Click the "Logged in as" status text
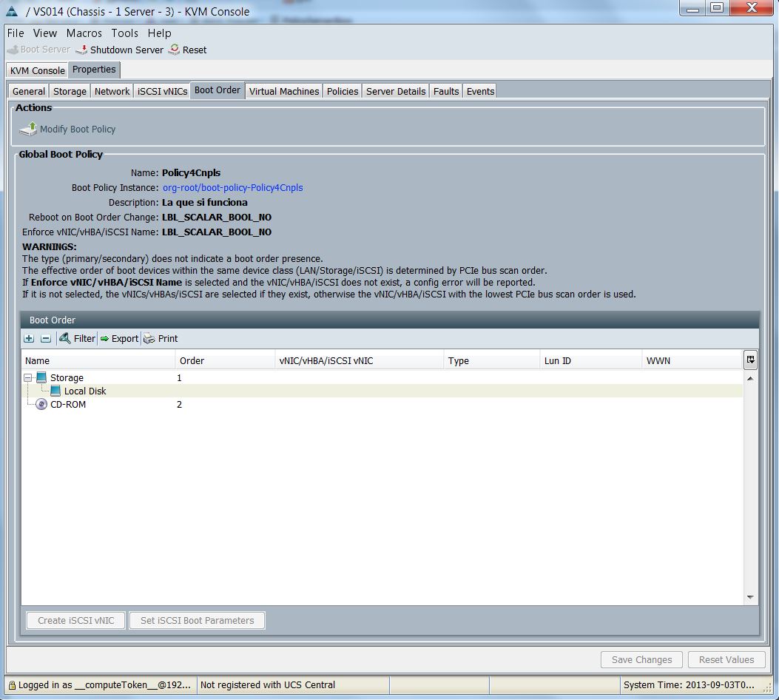 click(104, 685)
